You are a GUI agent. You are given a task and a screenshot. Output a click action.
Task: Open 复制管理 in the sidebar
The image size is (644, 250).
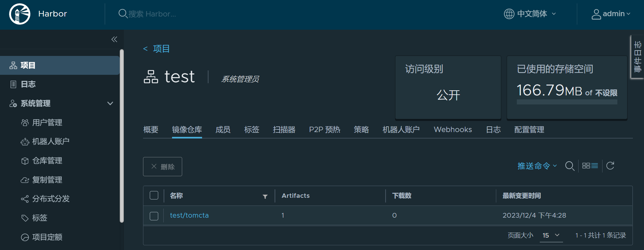pos(47,180)
